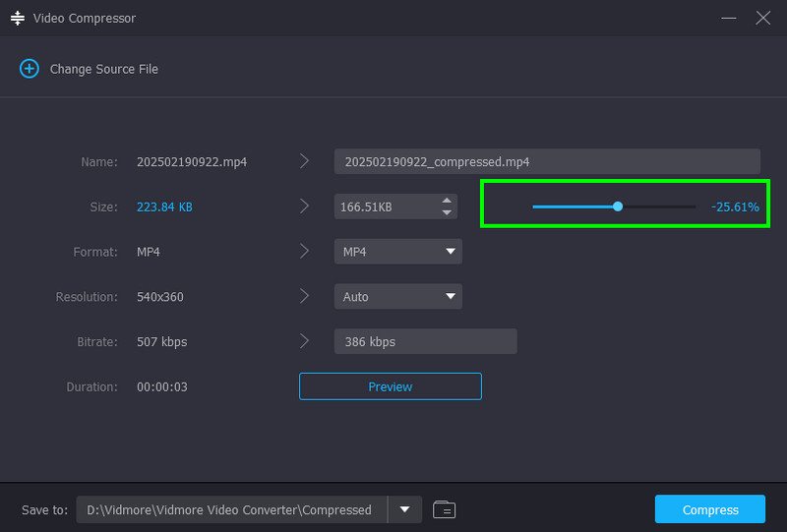The height and width of the screenshot is (532, 787).
Task: Click the -25.61% compression percentage label
Action: [x=735, y=207]
